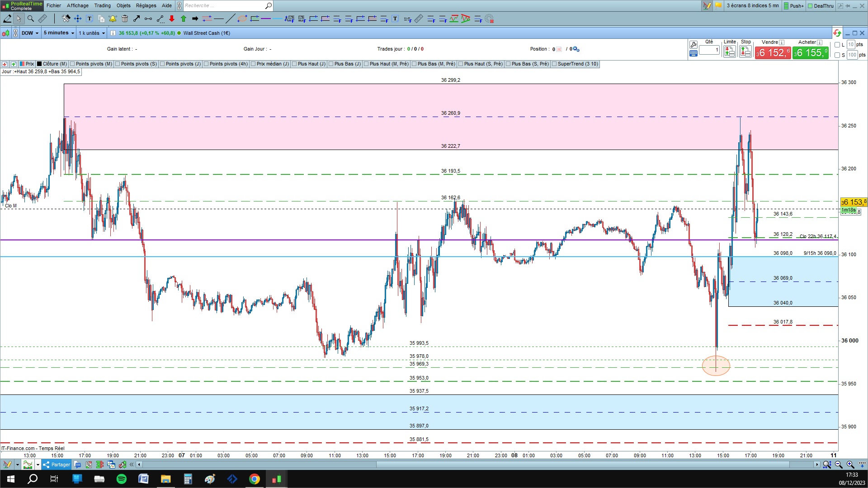Click the red Vendre price button
The height and width of the screenshot is (488, 868).
[773, 53]
